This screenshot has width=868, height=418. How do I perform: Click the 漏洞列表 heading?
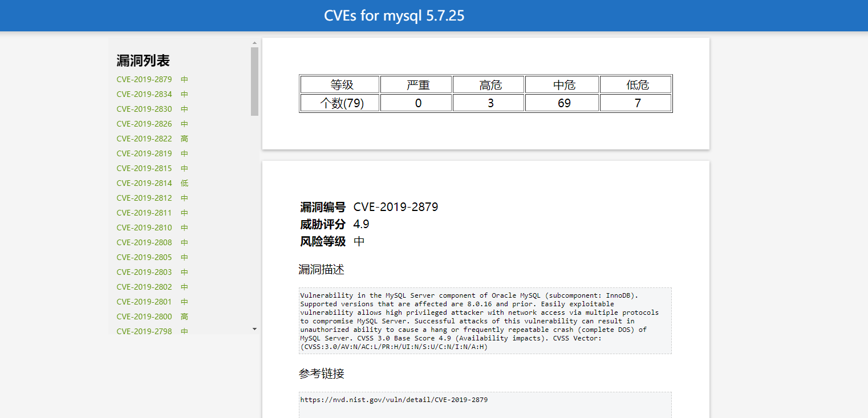(143, 60)
